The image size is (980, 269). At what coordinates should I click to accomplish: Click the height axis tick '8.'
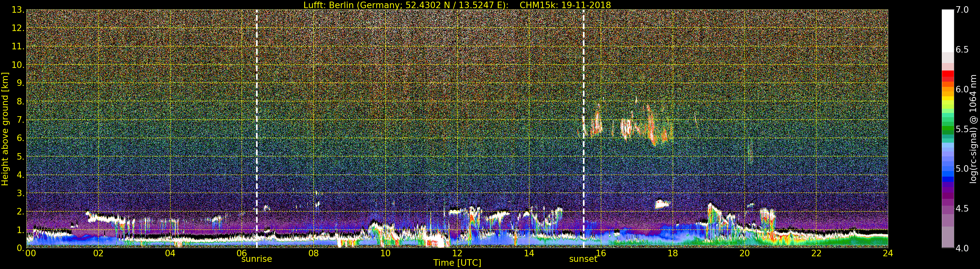[x=20, y=101]
